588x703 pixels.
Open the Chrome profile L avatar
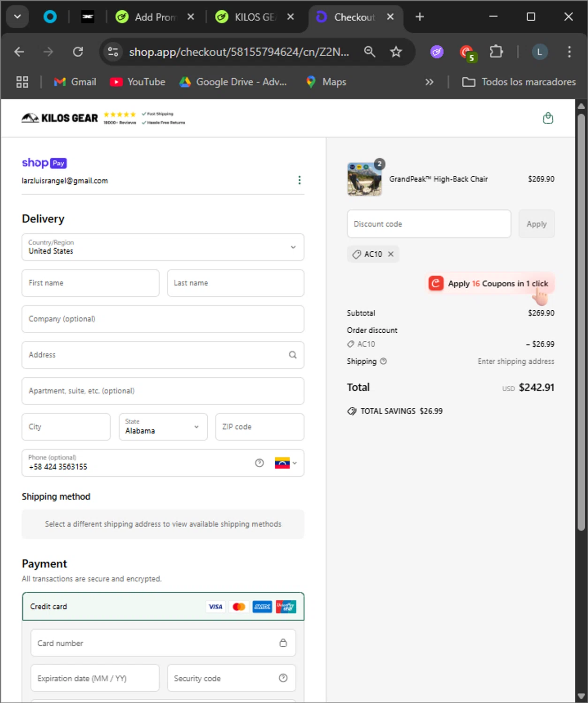click(x=540, y=52)
